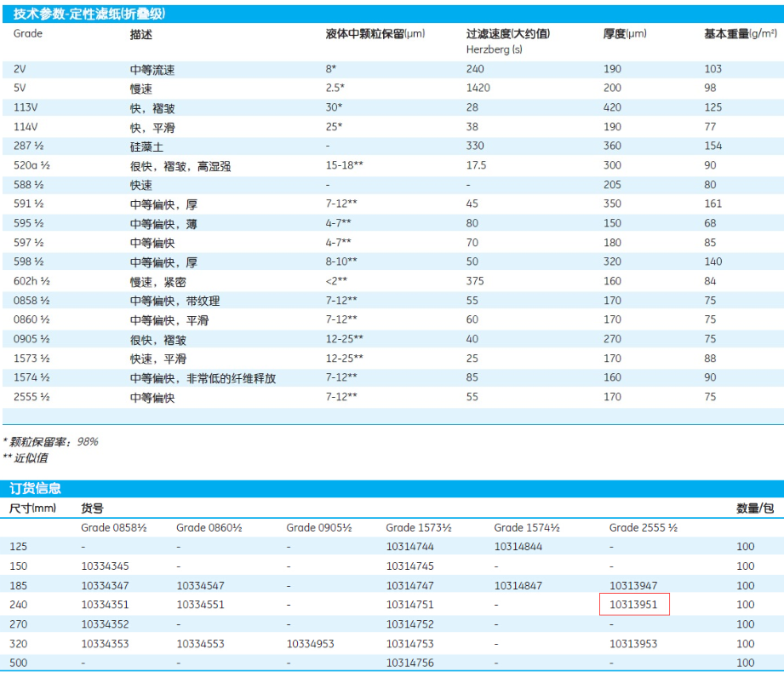Click the Grade 0860½ column header
This screenshot has width=784, height=678.
coord(209,527)
